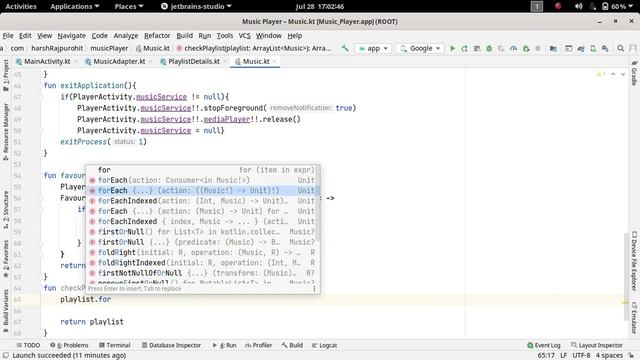This screenshot has height=360, width=640.
Task: Collapse exitApplication function fold marker
Action: tap(41, 86)
